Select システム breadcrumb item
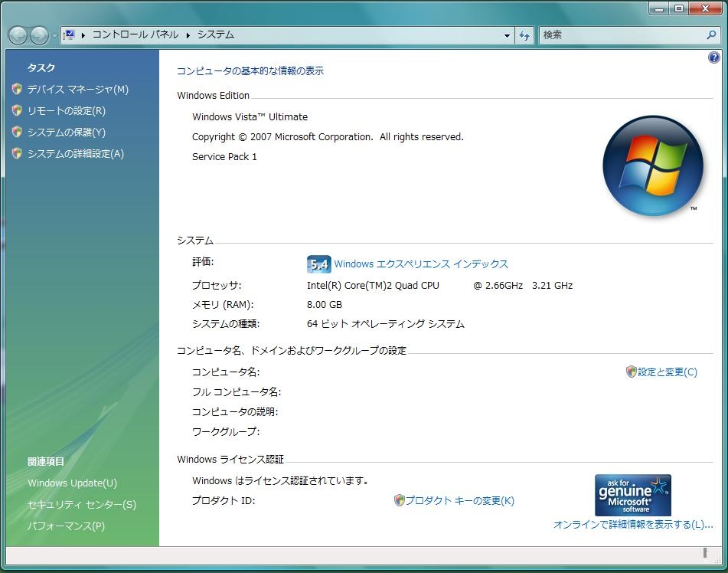 point(215,34)
